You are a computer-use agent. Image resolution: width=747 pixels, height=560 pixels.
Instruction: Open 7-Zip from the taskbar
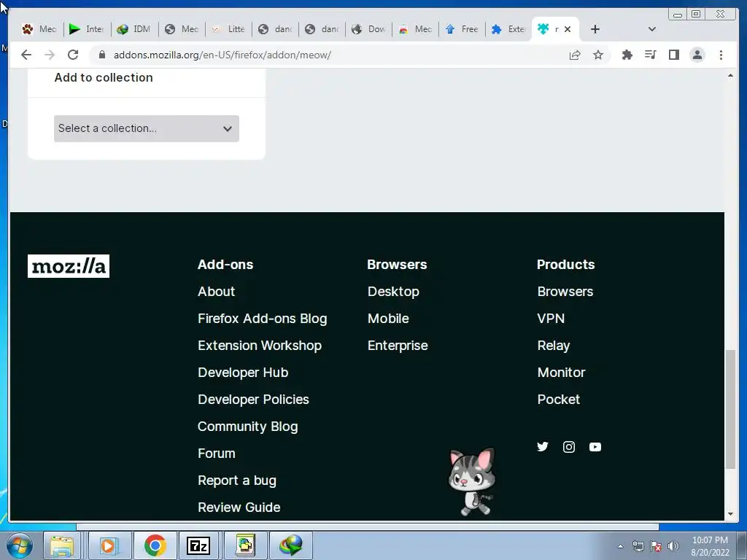click(198, 545)
